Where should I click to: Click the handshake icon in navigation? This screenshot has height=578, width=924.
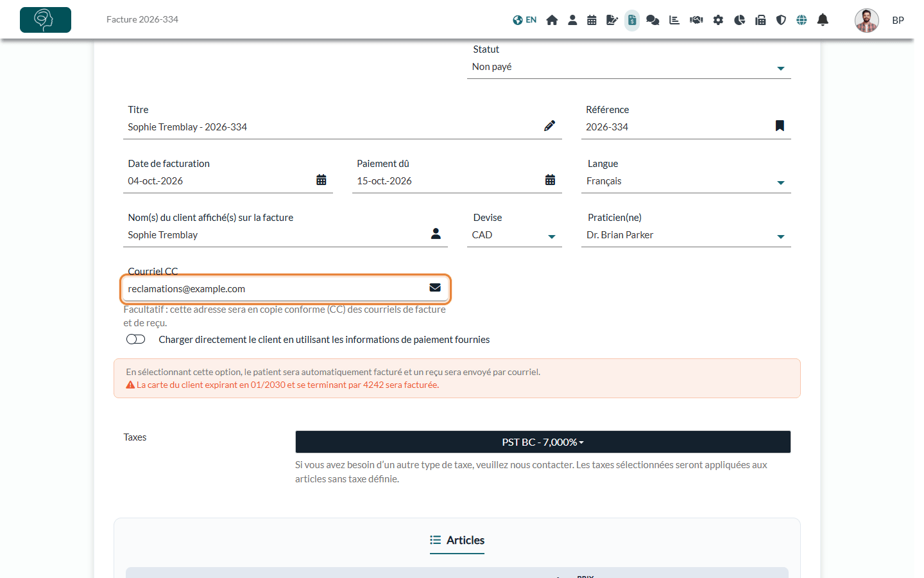pyautogui.click(x=696, y=20)
